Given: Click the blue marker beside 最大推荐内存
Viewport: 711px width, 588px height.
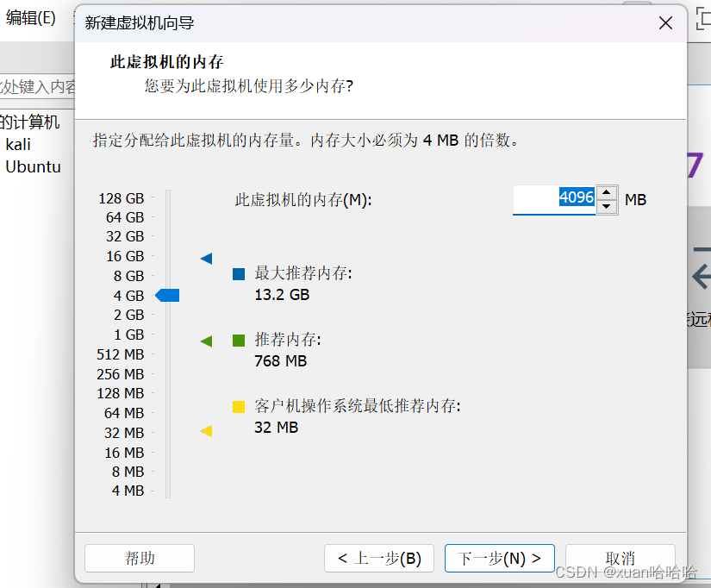Looking at the screenshot, I should 239,273.
